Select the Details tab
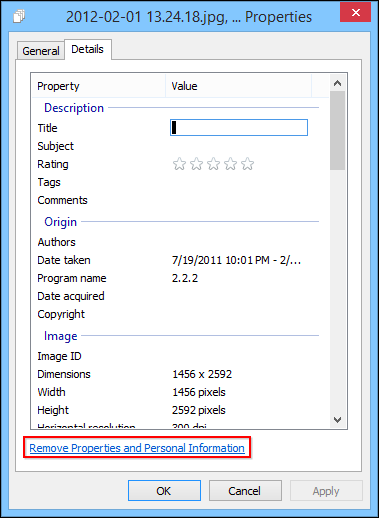The width and height of the screenshot is (379, 518). click(x=88, y=49)
